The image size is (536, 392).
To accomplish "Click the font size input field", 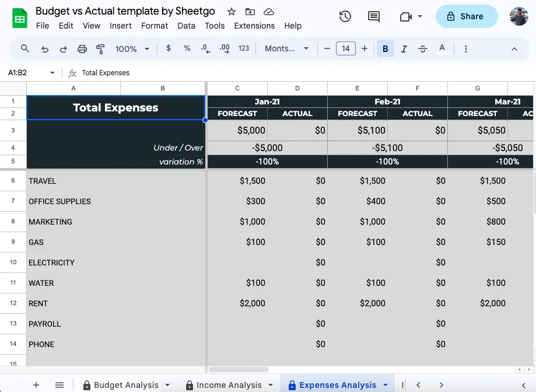I will (x=345, y=49).
